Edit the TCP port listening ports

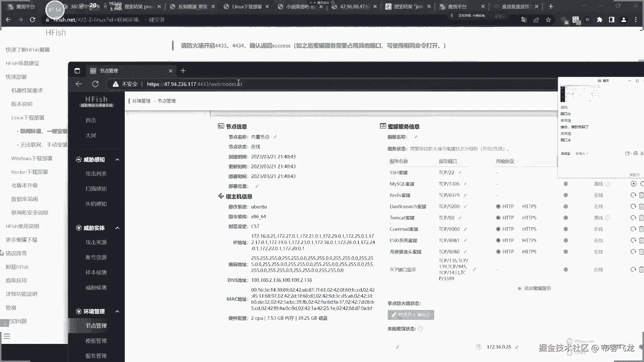click(474, 269)
